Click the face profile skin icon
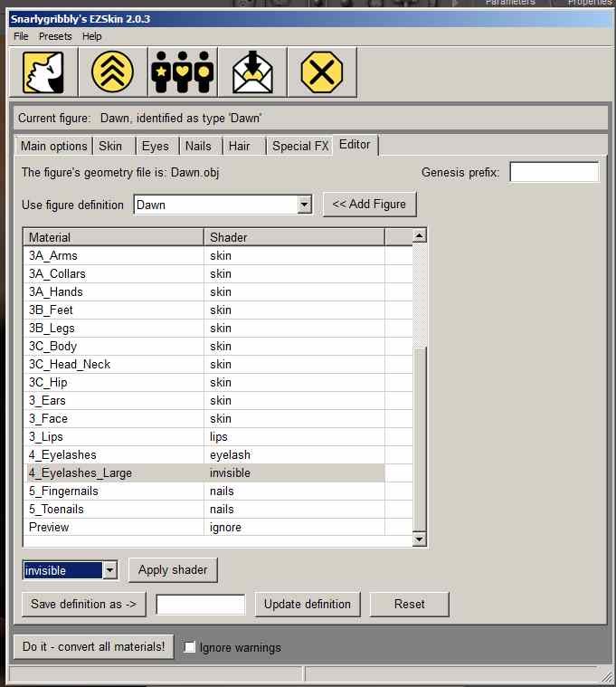Screen dimensions: 616x687 pos(43,72)
